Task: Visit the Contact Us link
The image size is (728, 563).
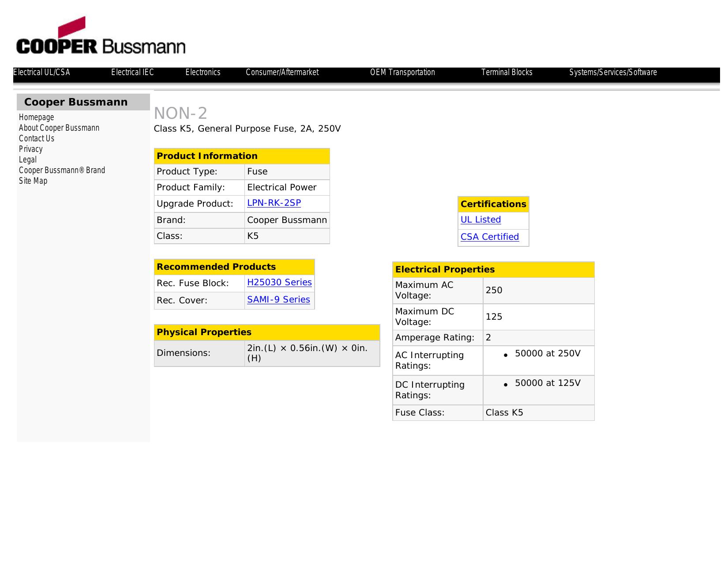Action: [37, 139]
